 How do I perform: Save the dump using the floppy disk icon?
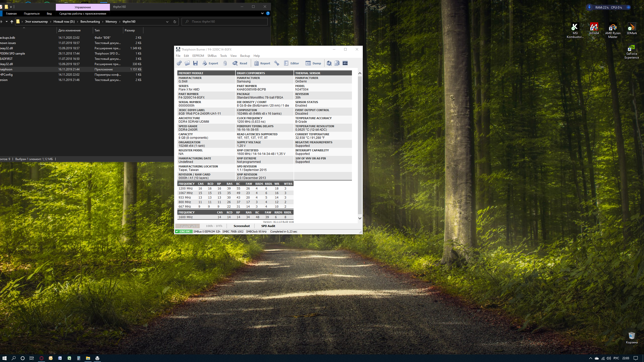(x=195, y=63)
